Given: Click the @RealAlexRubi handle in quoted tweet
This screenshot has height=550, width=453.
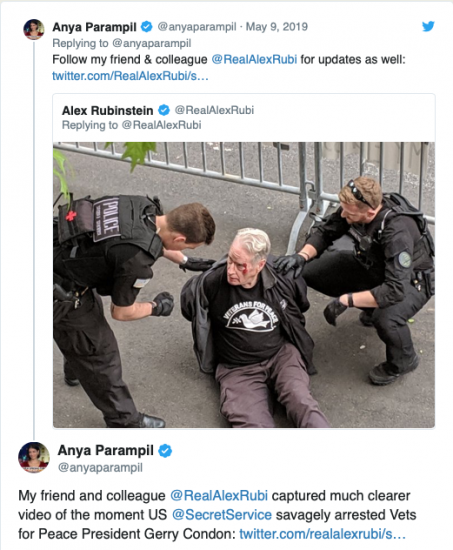Looking at the screenshot, I should click(x=214, y=110).
